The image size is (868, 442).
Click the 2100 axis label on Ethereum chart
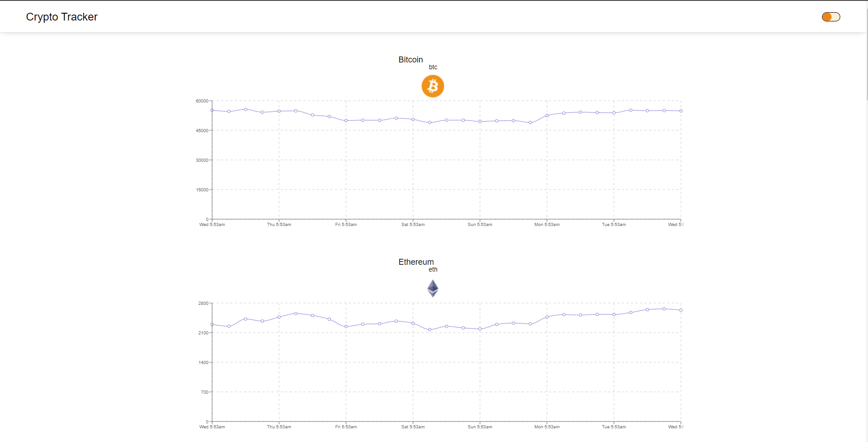203,333
